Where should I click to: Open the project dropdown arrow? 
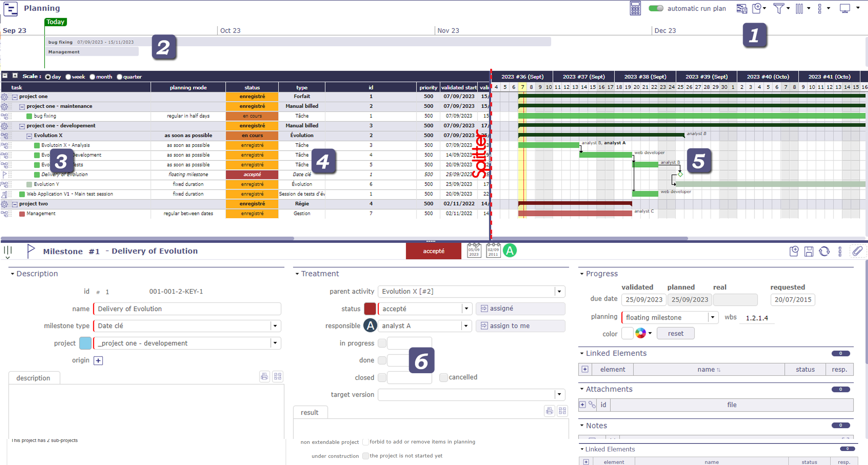coord(275,343)
